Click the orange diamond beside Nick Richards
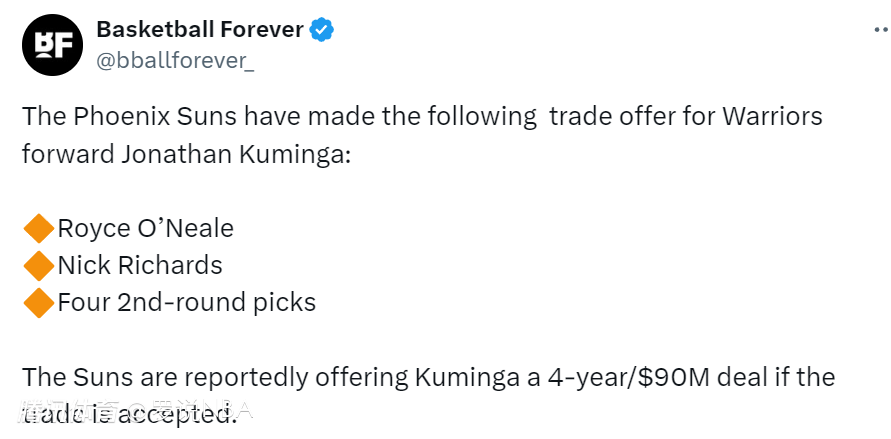Image resolution: width=891 pixels, height=439 pixels. 38,265
